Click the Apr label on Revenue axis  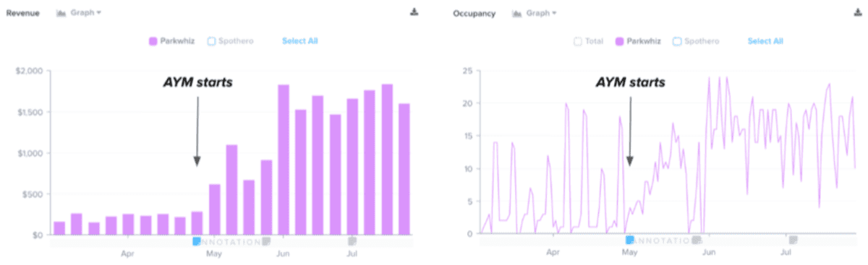pos(128,253)
